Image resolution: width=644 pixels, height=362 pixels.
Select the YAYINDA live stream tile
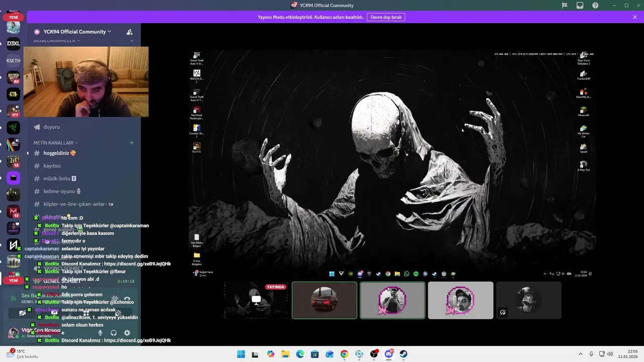pyautogui.click(x=257, y=300)
